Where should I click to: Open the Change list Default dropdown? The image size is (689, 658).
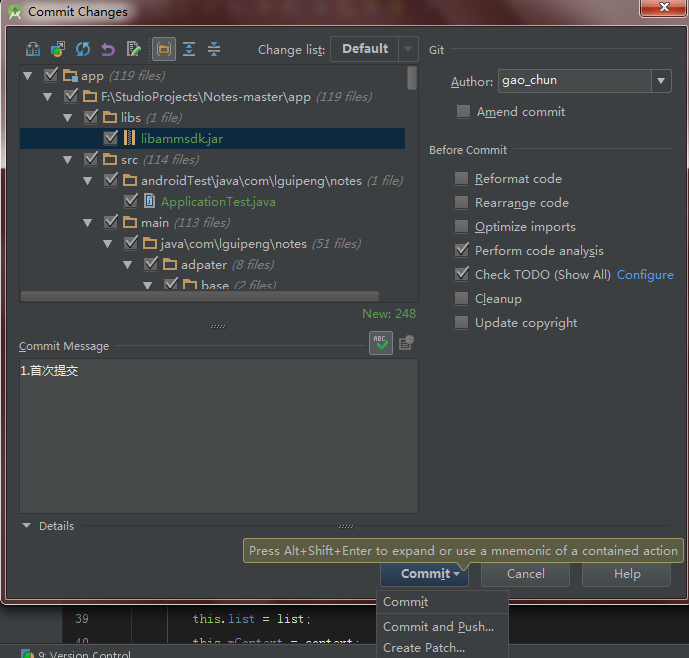(x=374, y=49)
